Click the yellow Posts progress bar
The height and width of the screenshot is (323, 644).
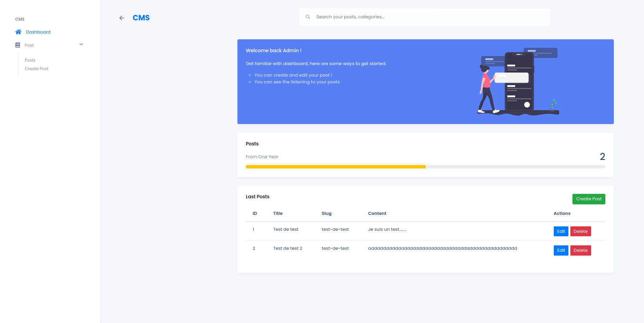[335, 167]
